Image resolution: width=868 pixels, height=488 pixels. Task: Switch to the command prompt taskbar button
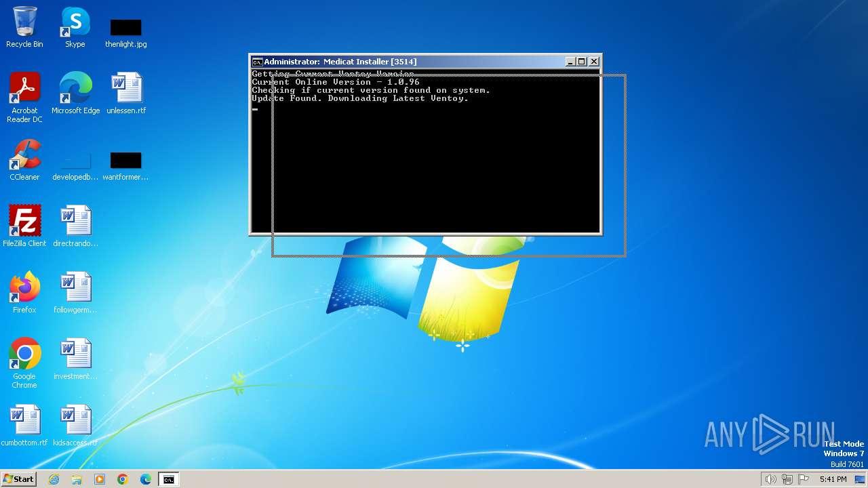[x=169, y=479]
